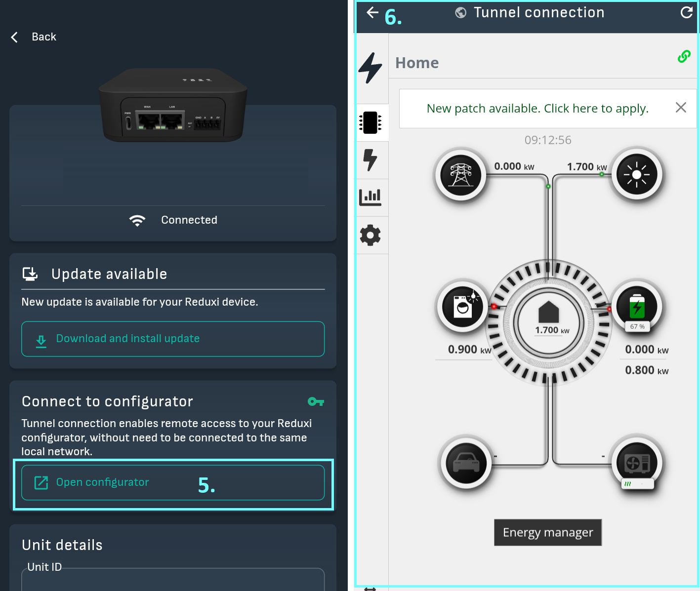Screen dimensions: 700x591
Task: Click the Home heading
Action: click(x=417, y=63)
